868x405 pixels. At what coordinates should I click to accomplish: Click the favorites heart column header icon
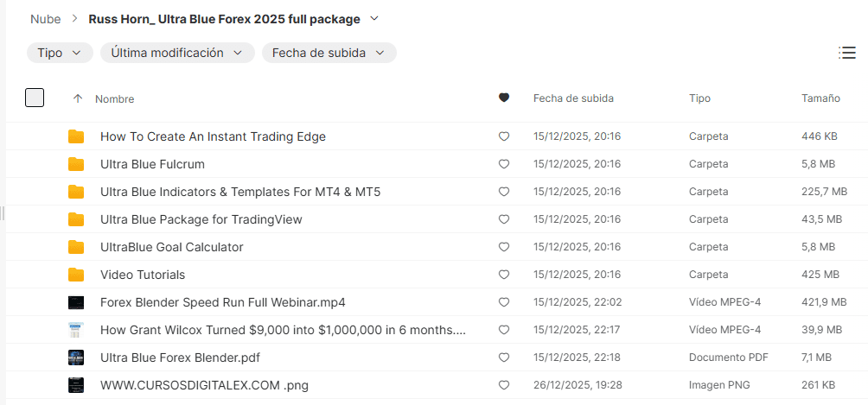[504, 98]
